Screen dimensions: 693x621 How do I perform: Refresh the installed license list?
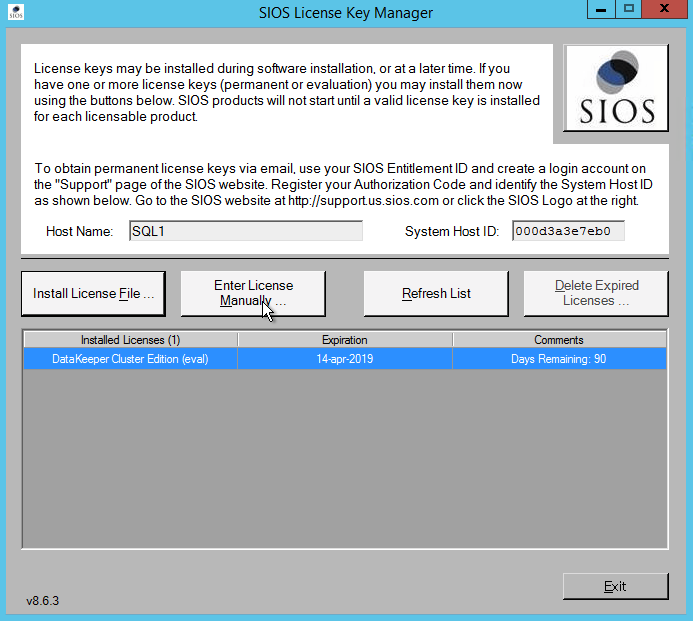pyautogui.click(x=436, y=293)
